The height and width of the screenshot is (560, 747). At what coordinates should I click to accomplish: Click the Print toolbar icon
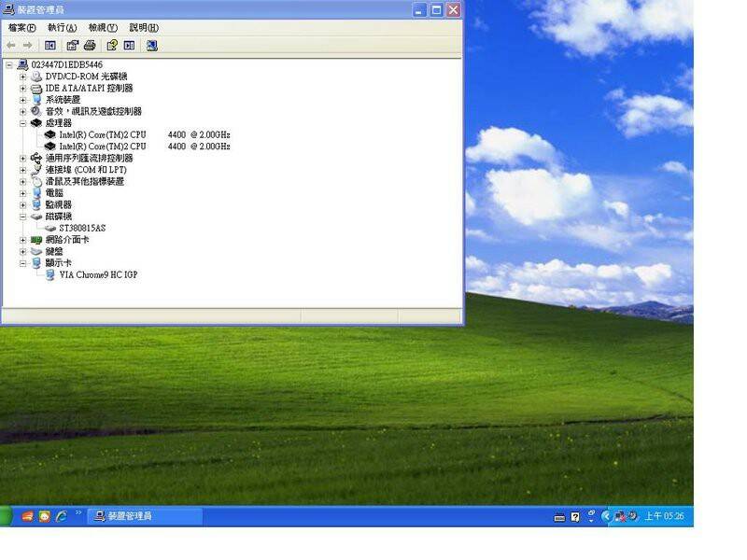pyautogui.click(x=90, y=46)
